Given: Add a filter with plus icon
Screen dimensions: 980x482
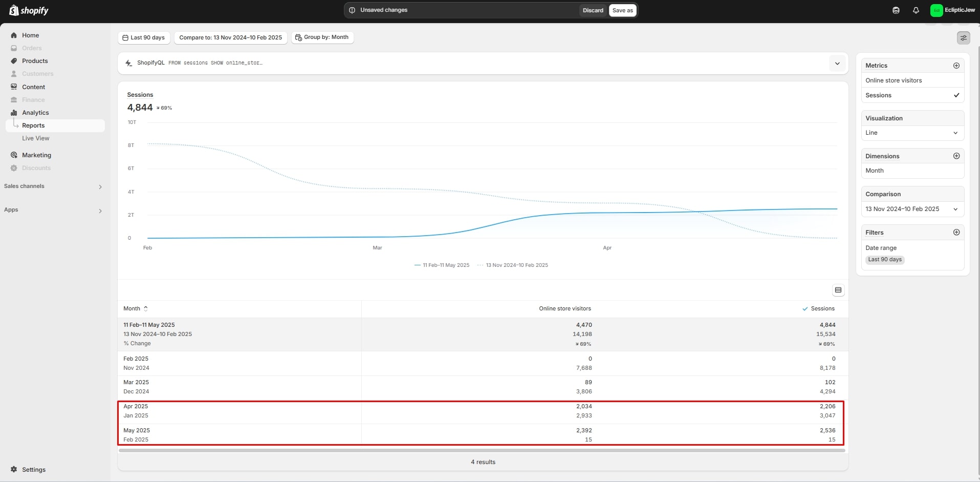Looking at the screenshot, I should point(956,233).
